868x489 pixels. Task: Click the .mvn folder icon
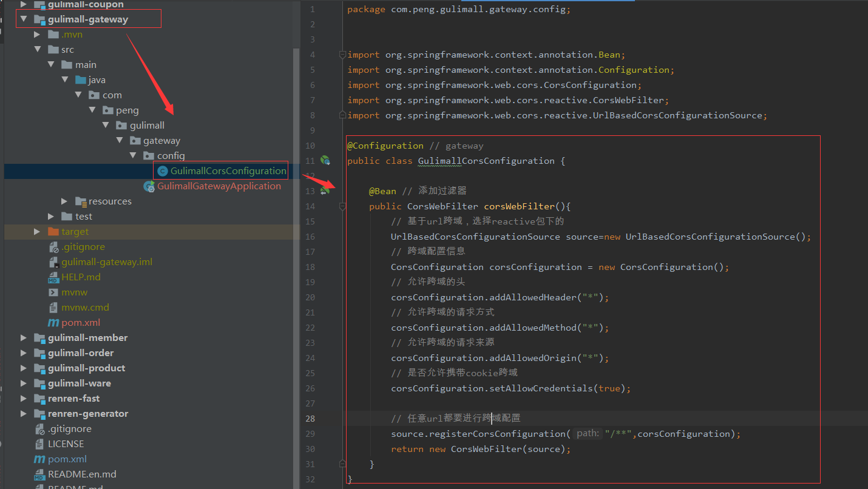(53, 35)
